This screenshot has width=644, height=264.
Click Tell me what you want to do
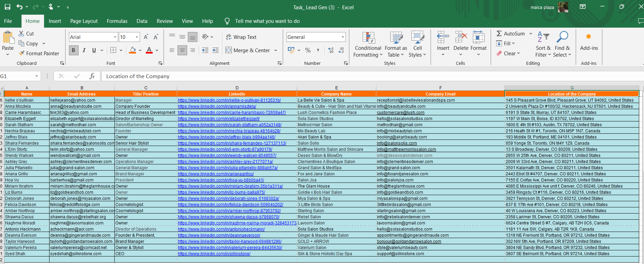(x=267, y=21)
